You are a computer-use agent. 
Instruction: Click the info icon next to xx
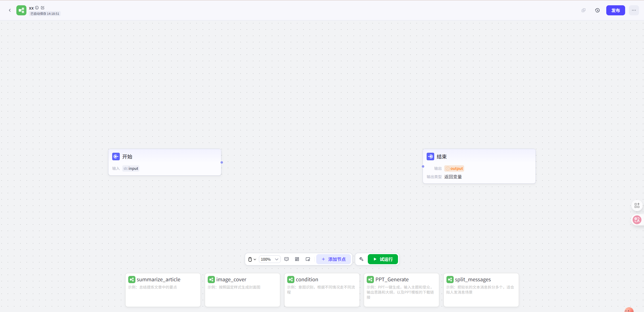[x=37, y=8]
